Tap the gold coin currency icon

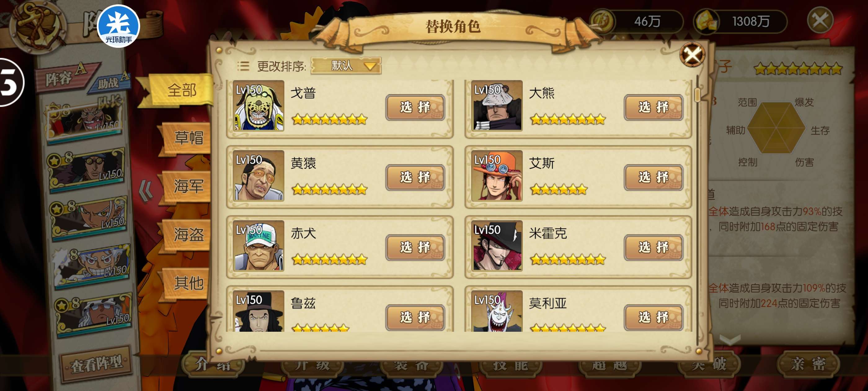602,21
